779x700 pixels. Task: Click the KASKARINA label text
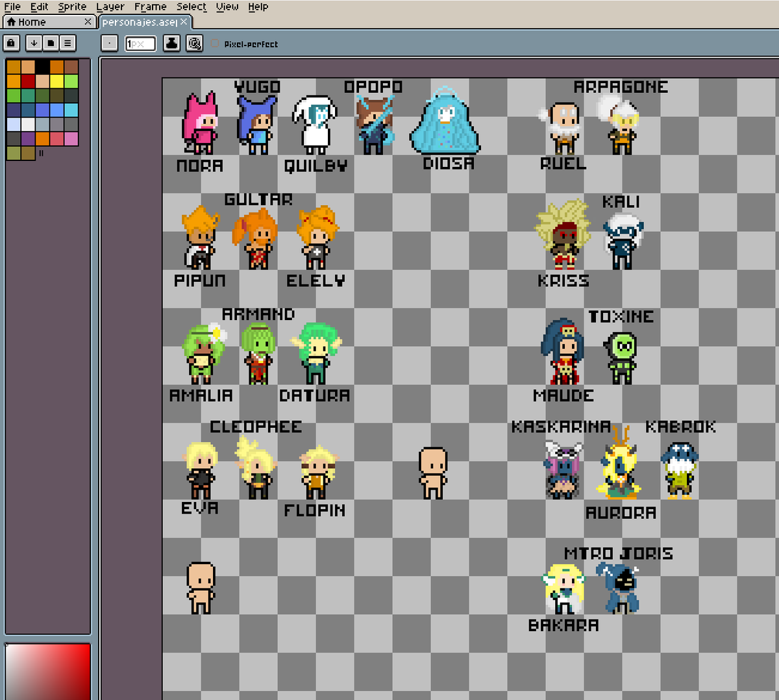tap(561, 427)
